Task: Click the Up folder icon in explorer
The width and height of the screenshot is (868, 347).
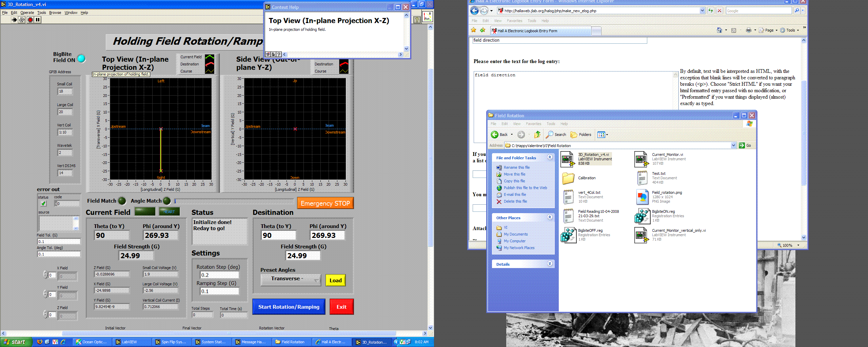Action: click(x=537, y=135)
